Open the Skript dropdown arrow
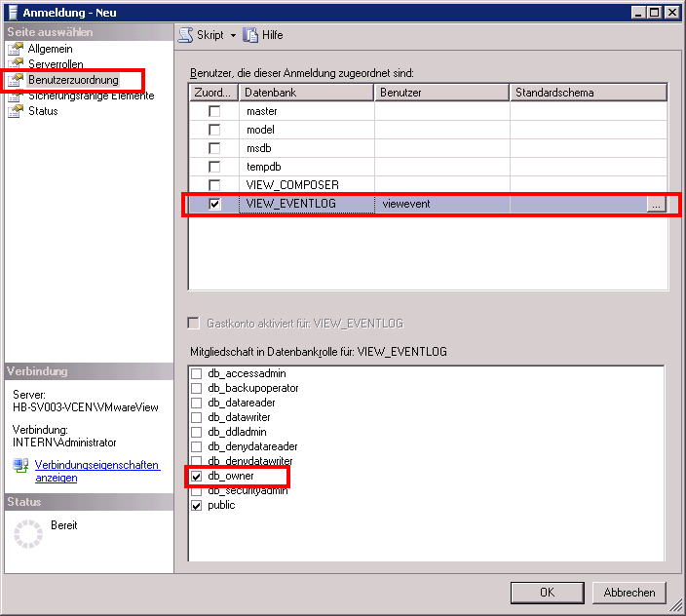The width and height of the screenshot is (686, 616). click(x=233, y=35)
